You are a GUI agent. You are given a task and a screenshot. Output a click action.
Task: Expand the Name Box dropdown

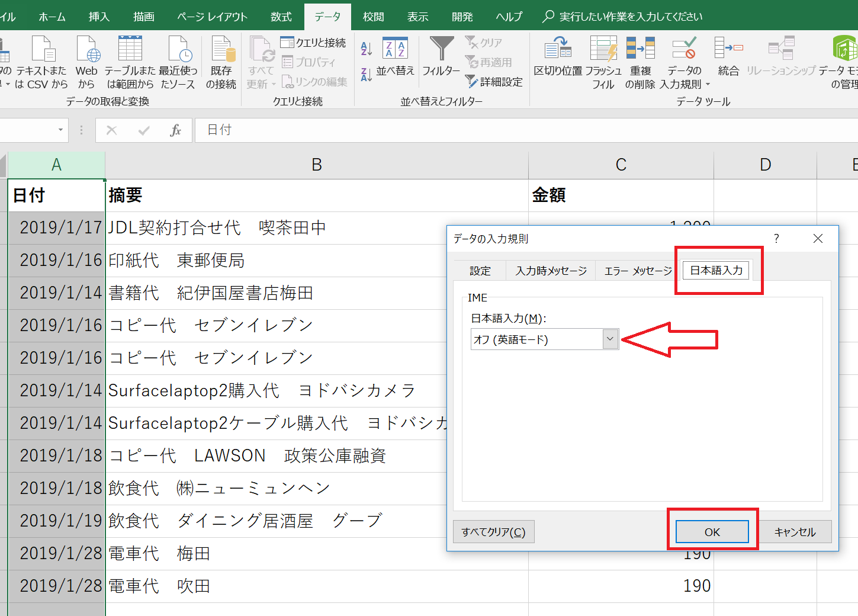click(60, 130)
